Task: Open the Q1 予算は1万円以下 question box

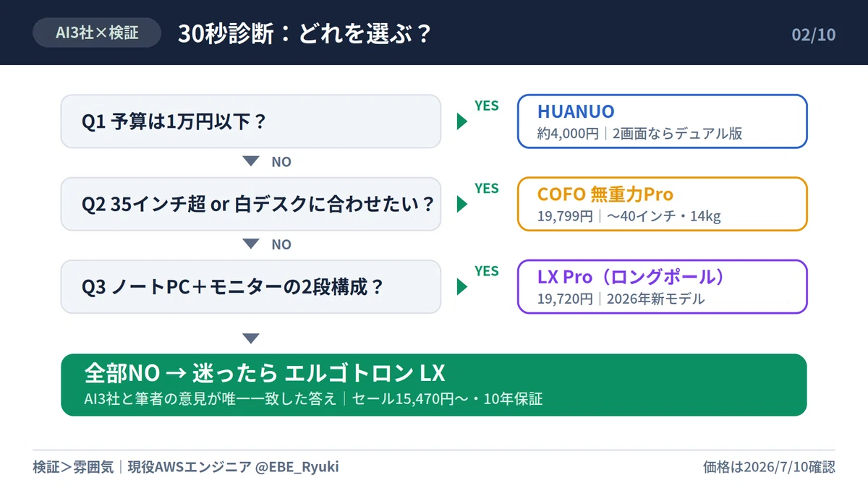Action: click(251, 121)
